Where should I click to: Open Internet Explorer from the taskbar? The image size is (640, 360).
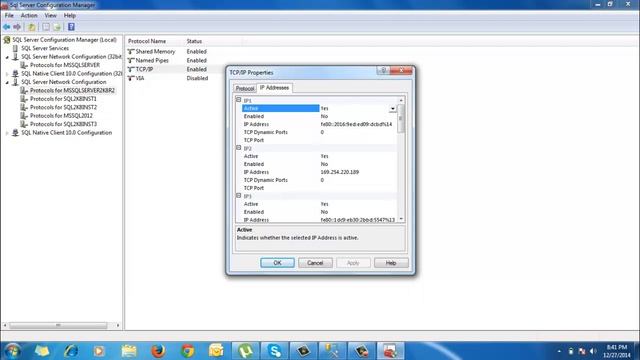tap(71, 351)
